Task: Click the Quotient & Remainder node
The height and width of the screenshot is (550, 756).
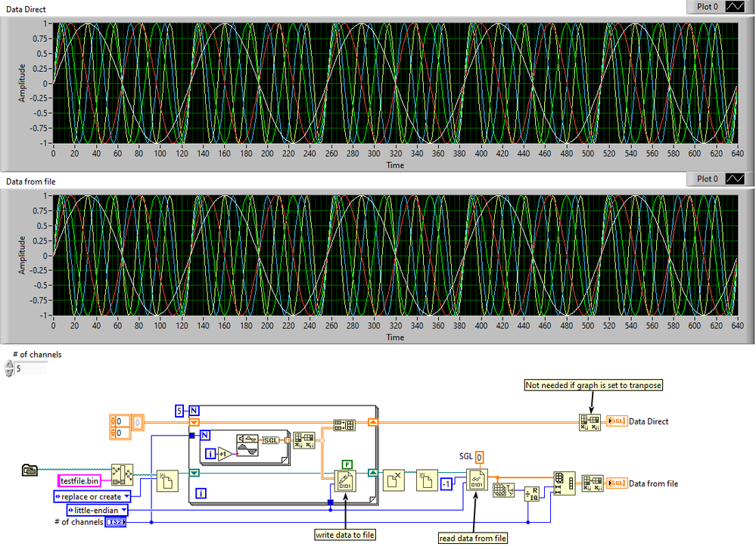Action: tap(532, 493)
